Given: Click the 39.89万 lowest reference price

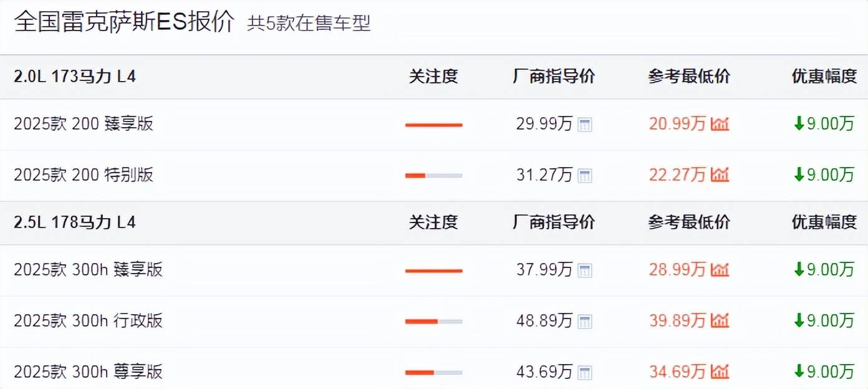Looking at the screenshot, I should point(677,321).
